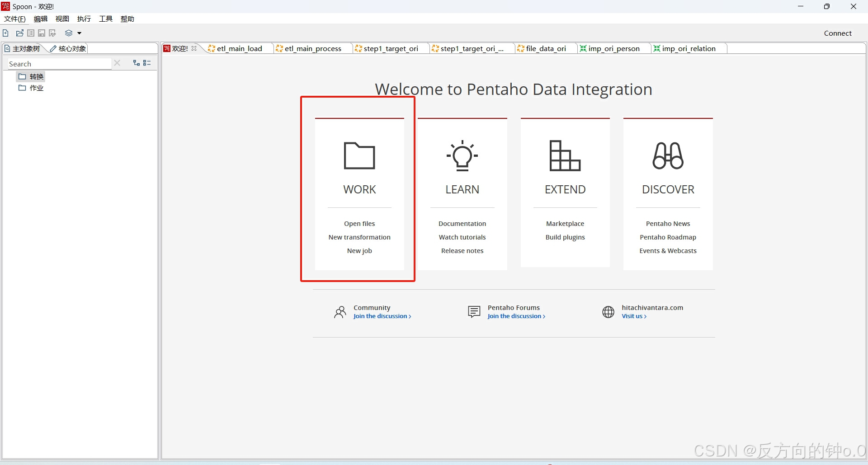
Task: Open the Build plugins link
Action: tap(565, 237)
